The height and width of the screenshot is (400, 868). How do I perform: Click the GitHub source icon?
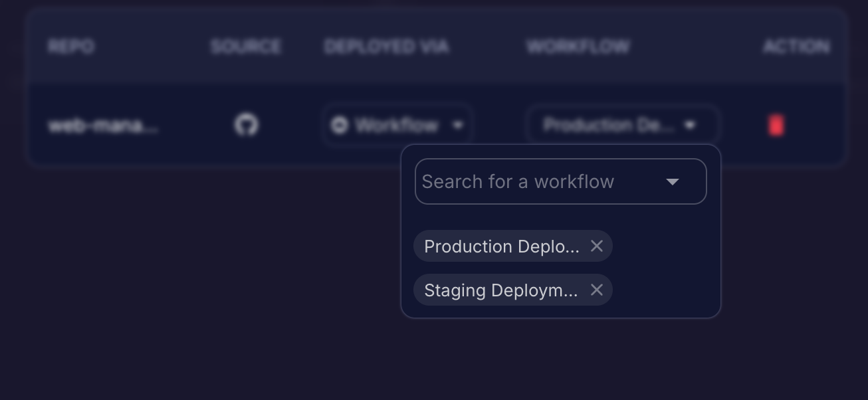point(246,125)
